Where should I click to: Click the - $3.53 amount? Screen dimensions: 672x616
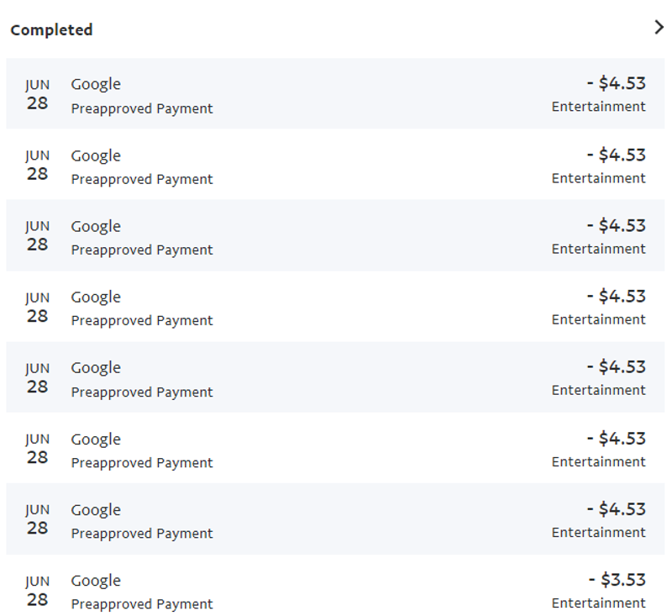pos(617,580)
